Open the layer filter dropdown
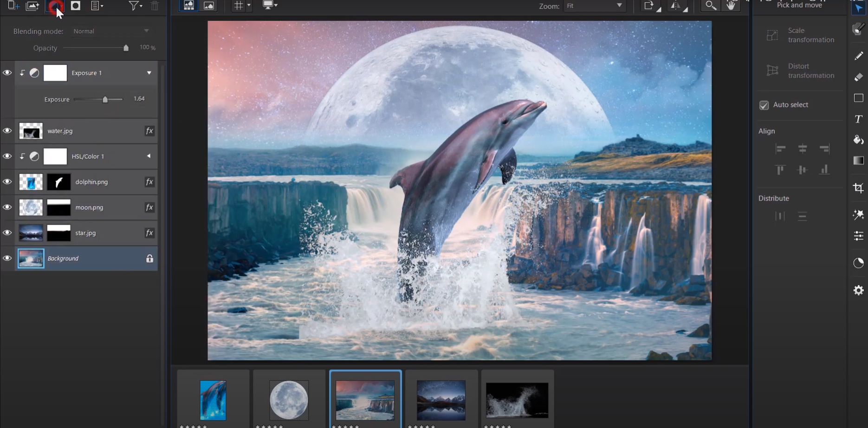This screenshot has width=868, height=428. (135, 6)
